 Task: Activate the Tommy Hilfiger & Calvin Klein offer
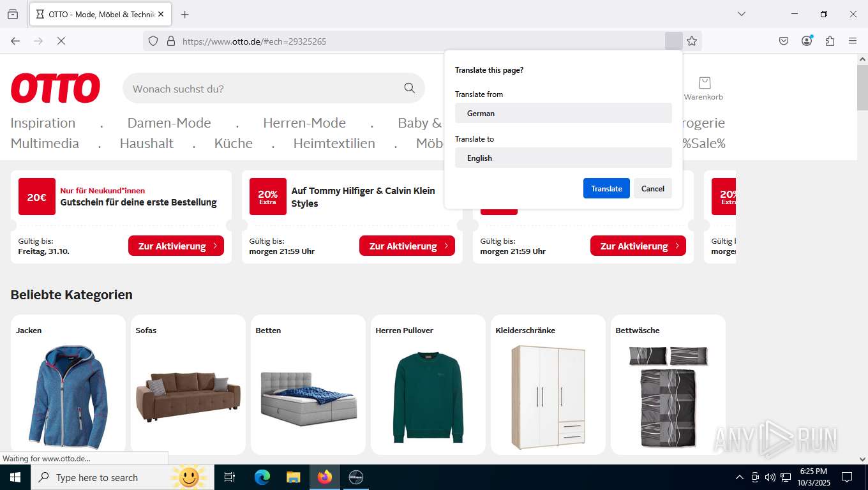coord(407,246)
